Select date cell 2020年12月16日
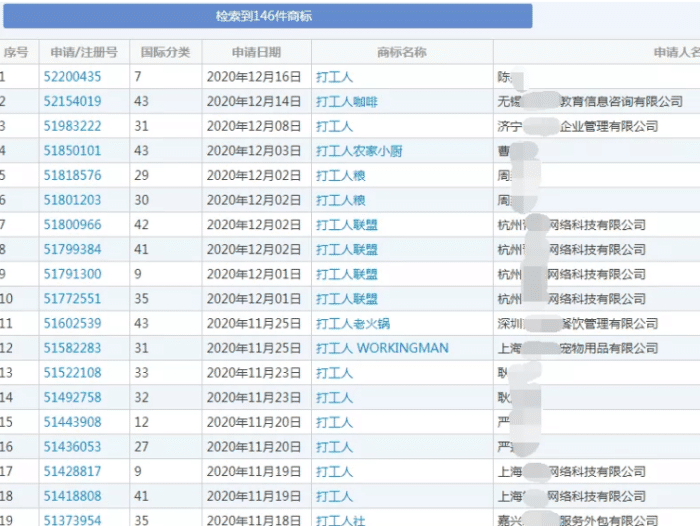 point(254,77)
